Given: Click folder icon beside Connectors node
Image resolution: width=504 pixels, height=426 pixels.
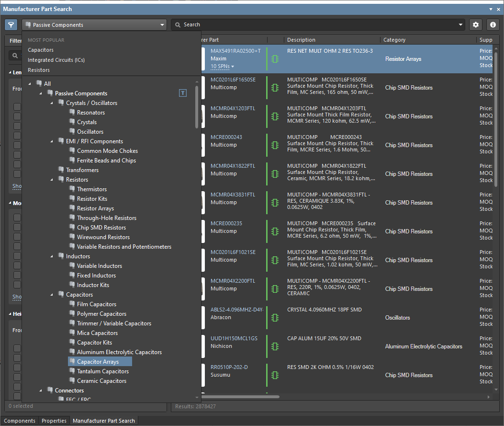Looking at the screenshot, I should pyautogui.click(x=50, y=390).
